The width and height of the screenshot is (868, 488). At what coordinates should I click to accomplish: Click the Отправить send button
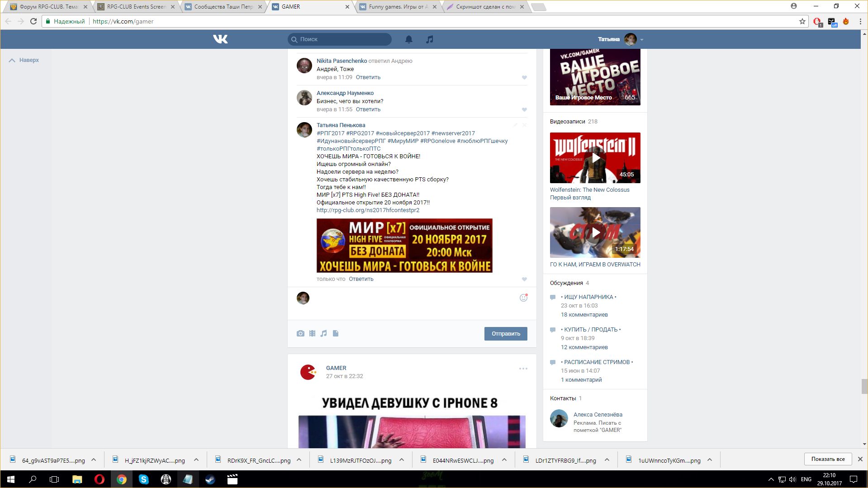click(506, 334)
